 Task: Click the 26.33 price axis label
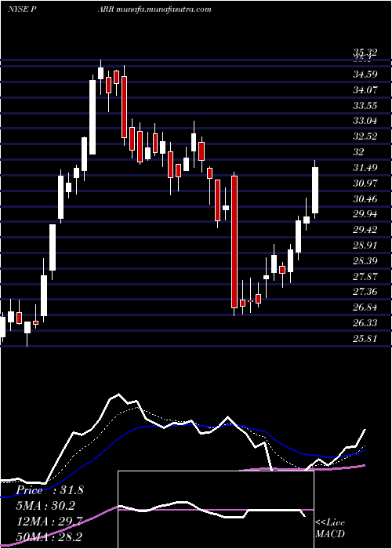(x=365, y=323)
